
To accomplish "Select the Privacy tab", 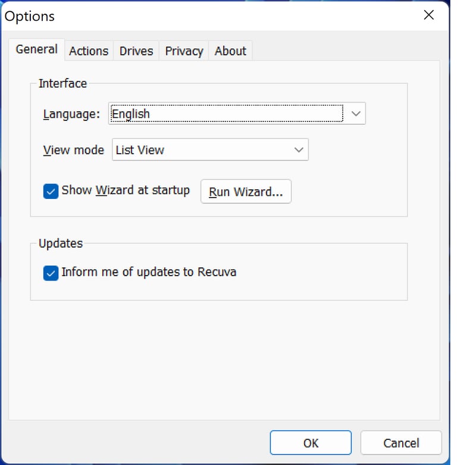I will [184, 51].
